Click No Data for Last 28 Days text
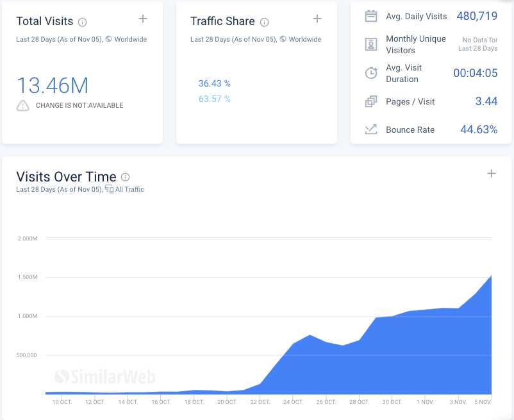 coord(478,44)
